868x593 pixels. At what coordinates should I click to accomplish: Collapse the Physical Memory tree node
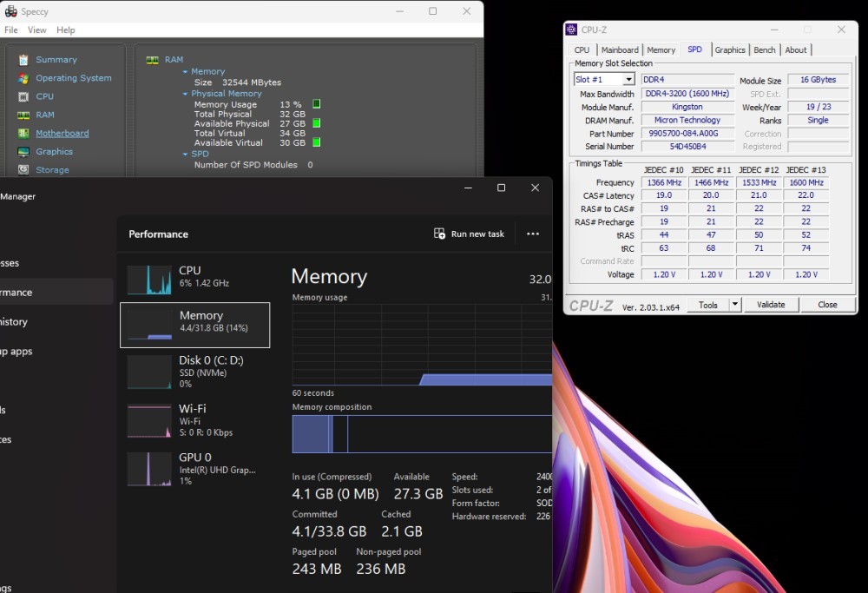point(185,94)
